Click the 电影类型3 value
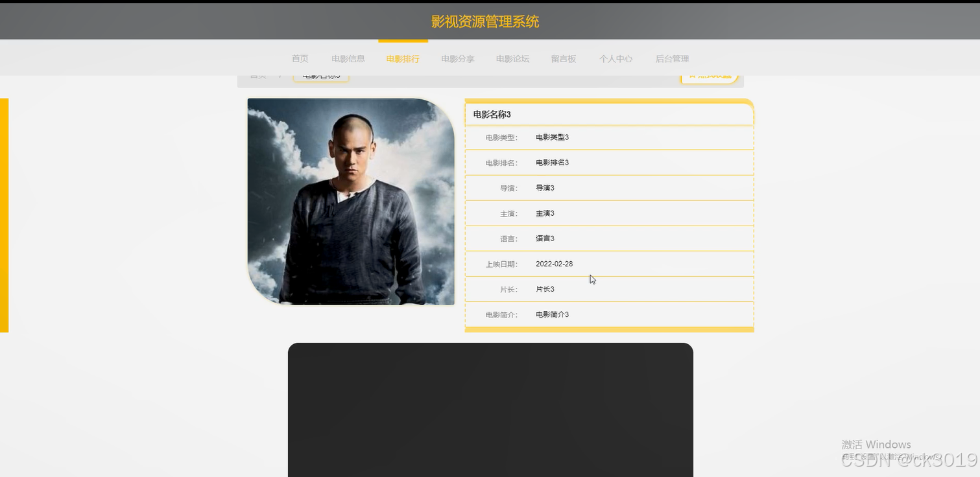The height and width of the screenshot is (477, 980). pos(552,137)
